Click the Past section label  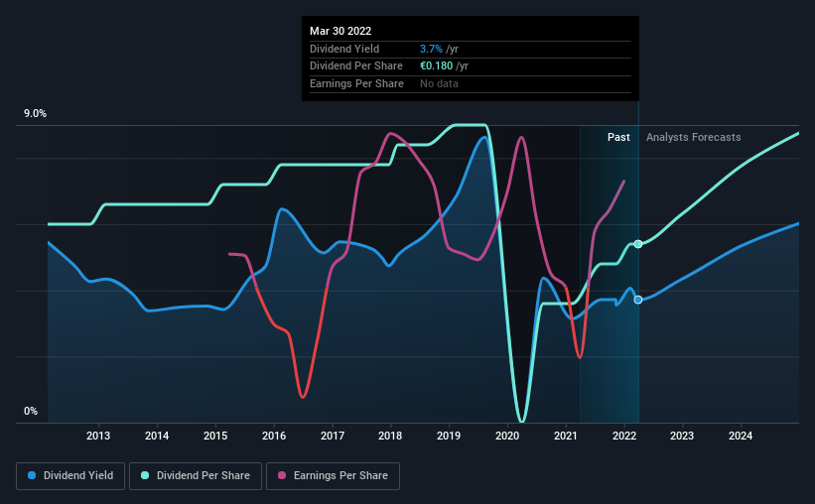click(618, 137)
